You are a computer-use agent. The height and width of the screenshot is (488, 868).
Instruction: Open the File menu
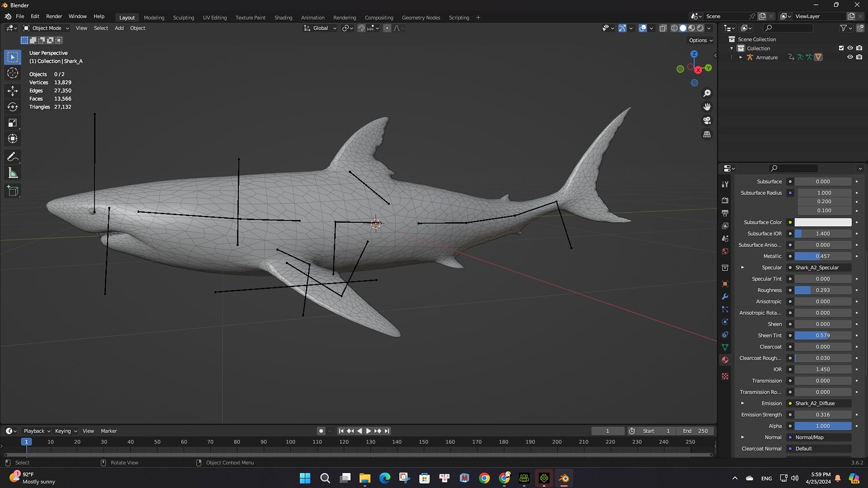[20, 16]
